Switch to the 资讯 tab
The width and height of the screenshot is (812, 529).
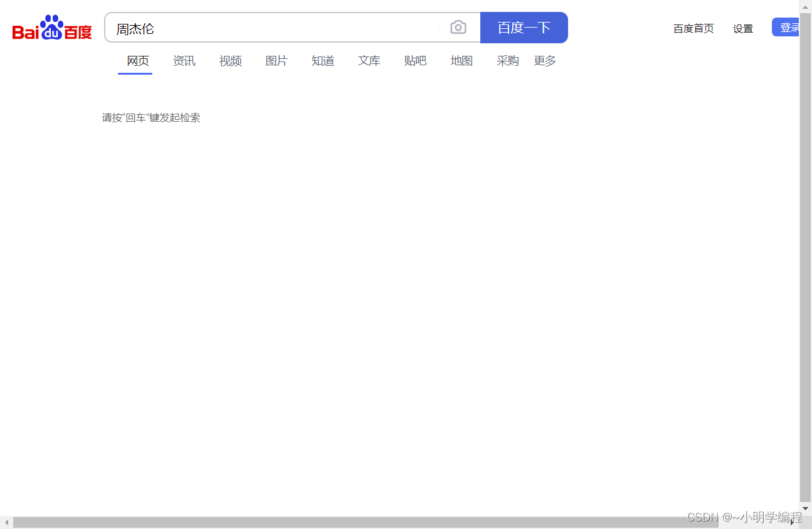(184, 61)
